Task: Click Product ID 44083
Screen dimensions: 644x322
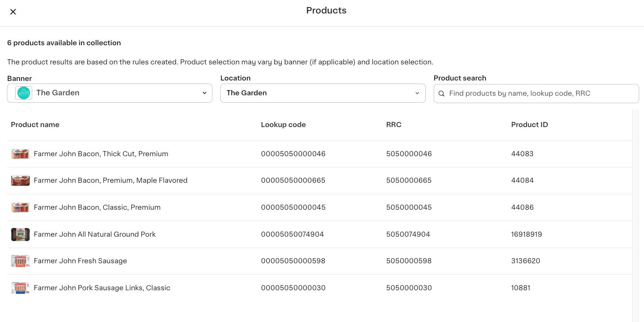Action: [x=522, y=154]
